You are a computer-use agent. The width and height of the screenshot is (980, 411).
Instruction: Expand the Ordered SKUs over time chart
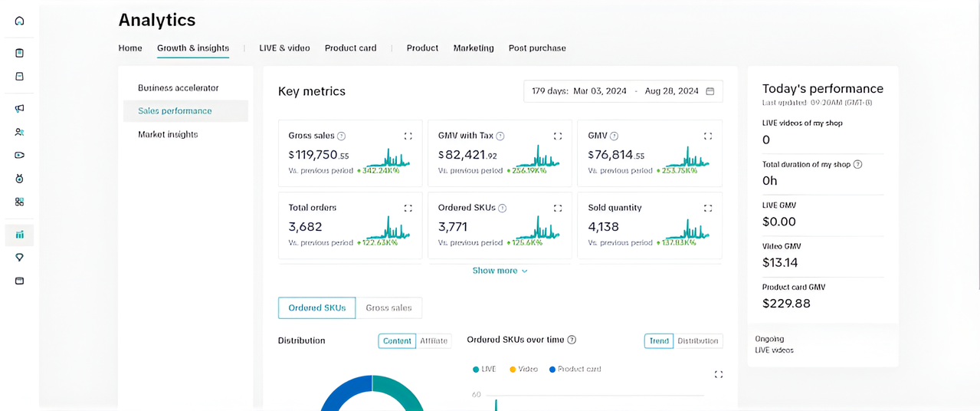[718, 374]
